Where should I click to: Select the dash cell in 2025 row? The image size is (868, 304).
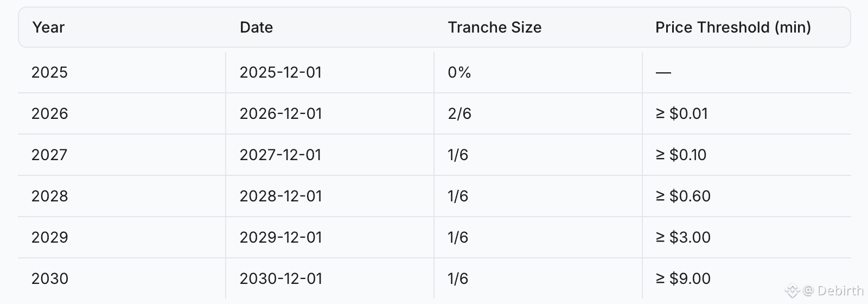[663, 72]
